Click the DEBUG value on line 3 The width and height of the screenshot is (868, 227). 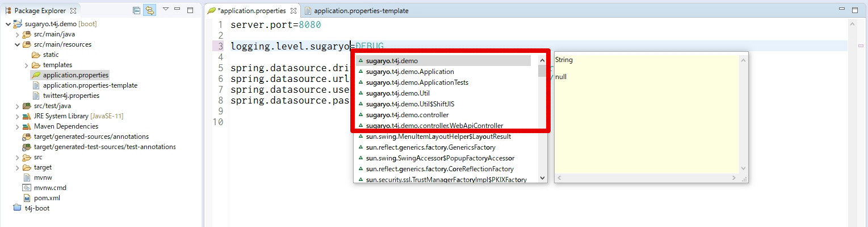click(370, 46)
